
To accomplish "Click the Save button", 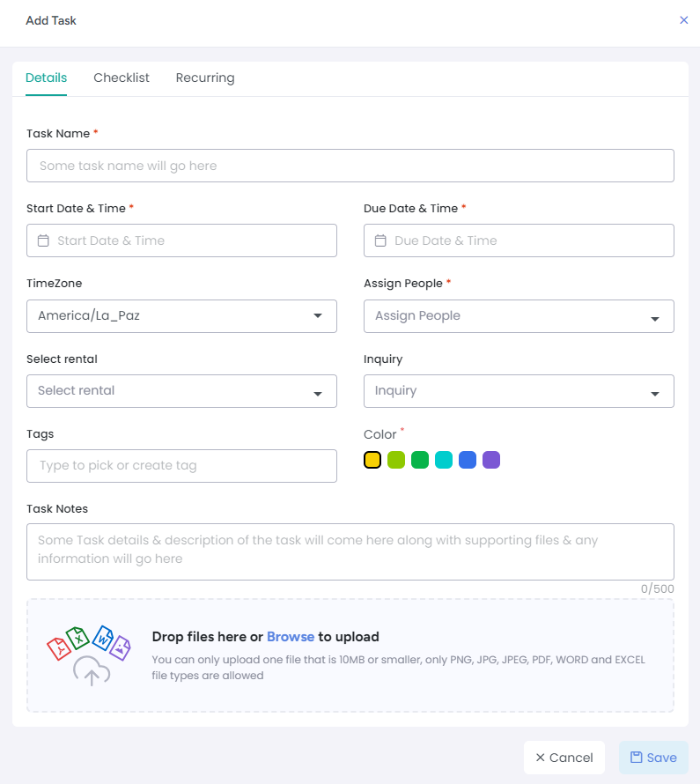I will tap(653, 758).
